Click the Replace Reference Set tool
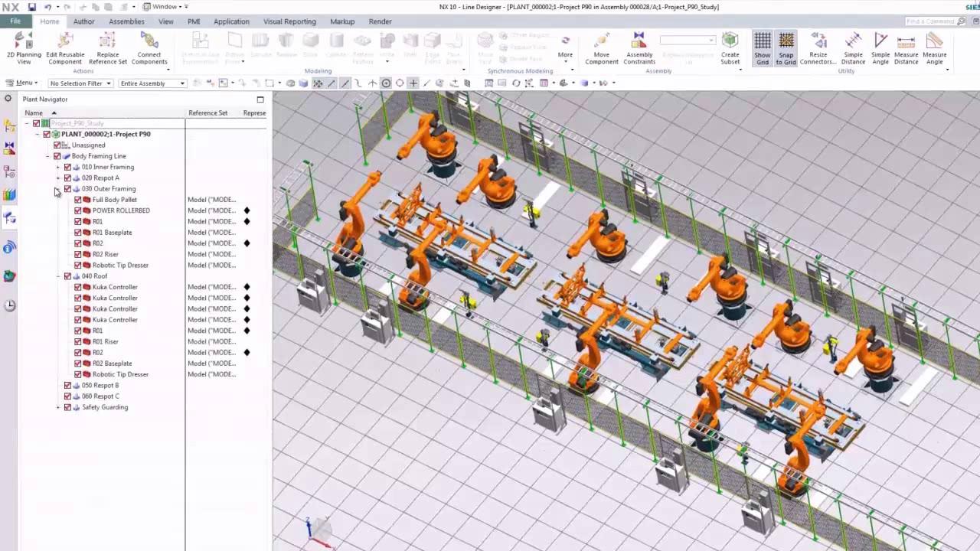 click(108, 47)
